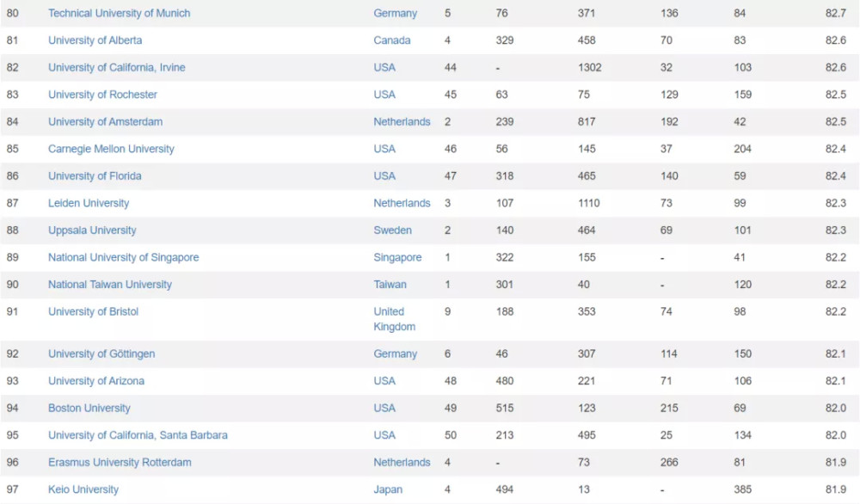Open Keio University link
Viewport: 860px width, 504px height.
coord(83,489)
